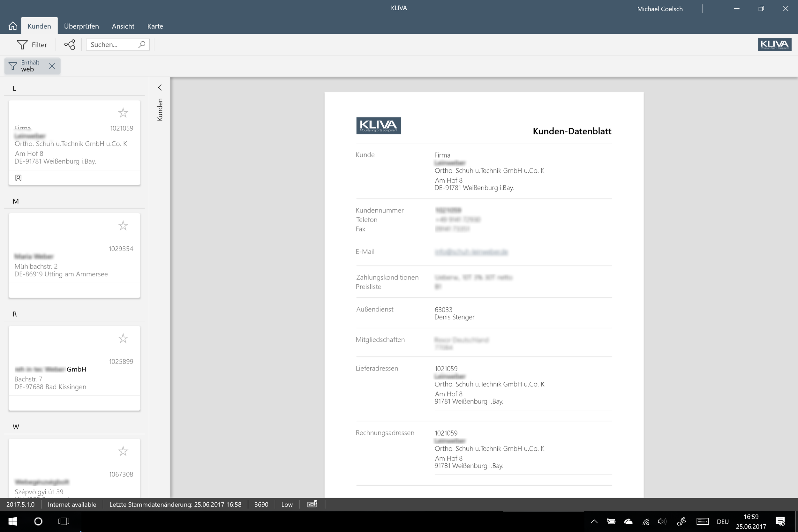Star customer 1029354 as favorite
The width and height of the screenshot is (798, 532).
[x=123, y=226]
